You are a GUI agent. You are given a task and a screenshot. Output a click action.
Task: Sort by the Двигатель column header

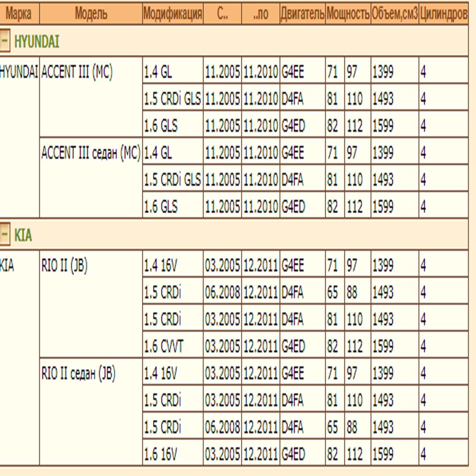[x=302, y=14]
